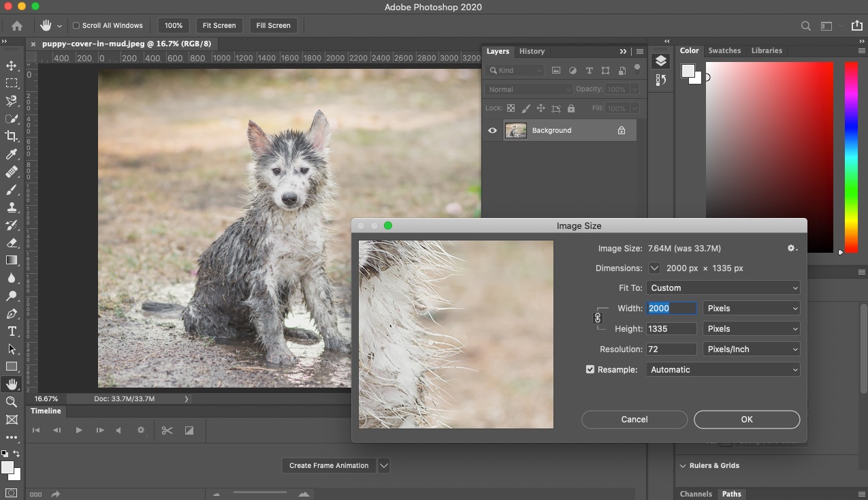
Task: Change Width units via the Pixels dropdown
Action: (x=751, y=308)
